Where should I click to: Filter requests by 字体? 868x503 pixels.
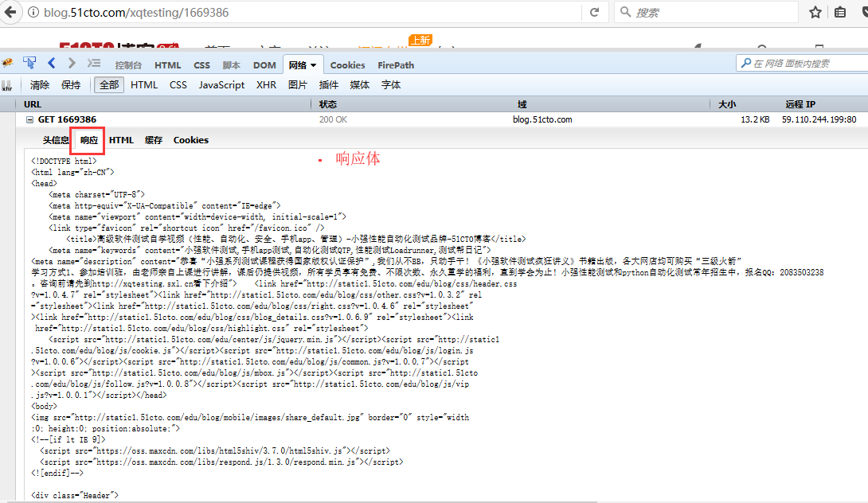pyautogui.click(x=391, y=84)
